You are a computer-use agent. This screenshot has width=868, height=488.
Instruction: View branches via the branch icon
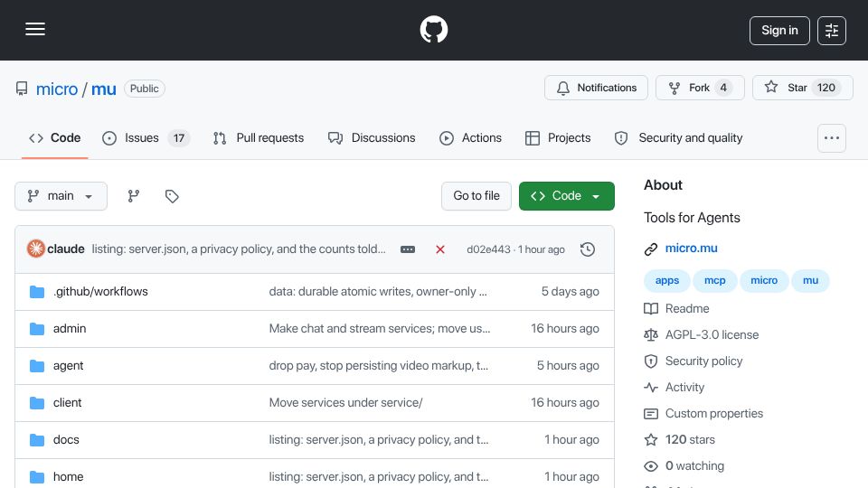134,196
